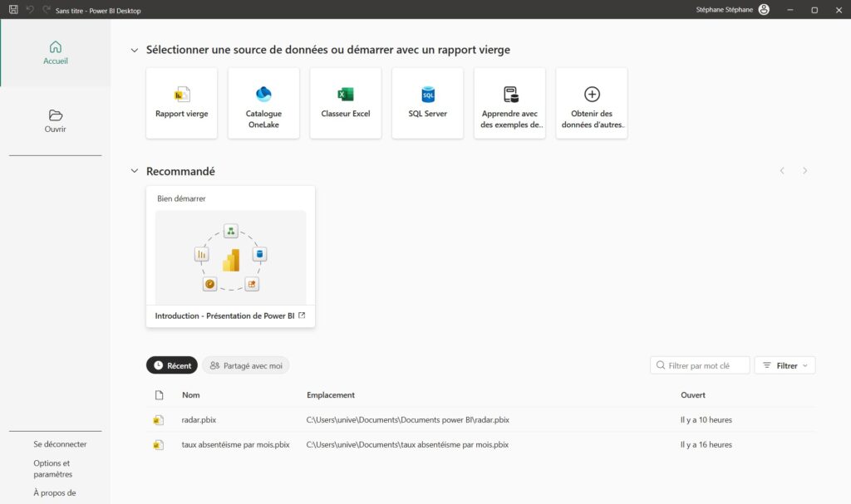Viewport: 851px width, 504px height.
Task: Minimize the Power BI Desktop window
Action: [790, 10]
